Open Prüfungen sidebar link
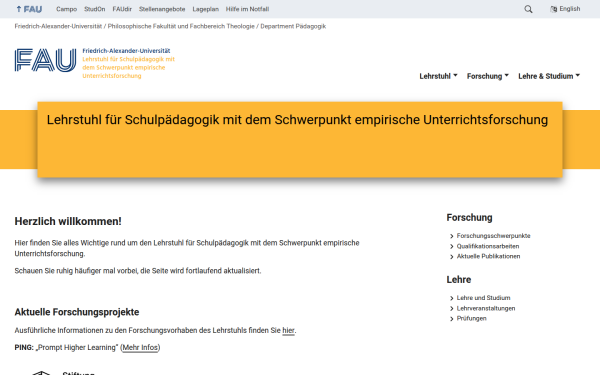 471,318
